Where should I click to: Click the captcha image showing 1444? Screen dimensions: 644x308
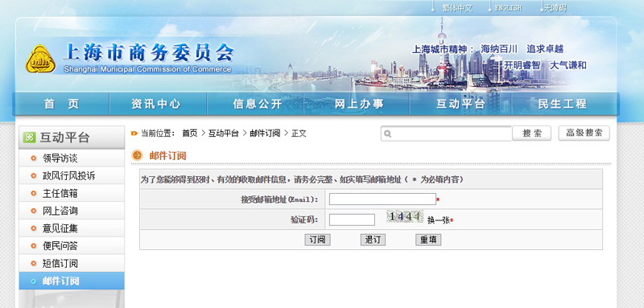405,216
